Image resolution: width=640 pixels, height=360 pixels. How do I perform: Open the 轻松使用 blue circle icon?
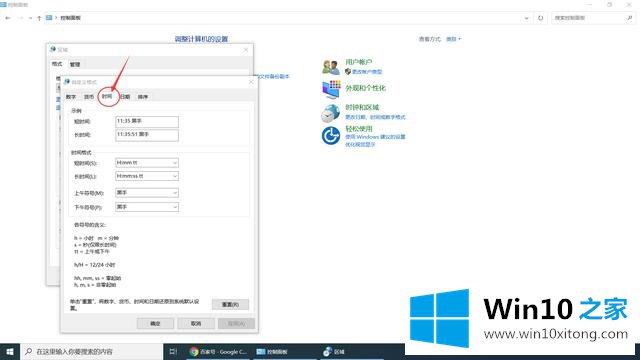coord(331,136)
